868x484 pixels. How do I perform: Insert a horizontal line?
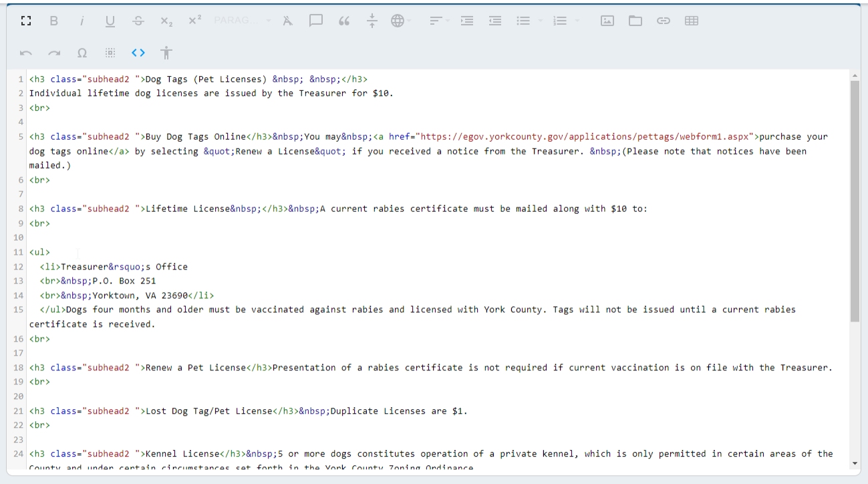pyautogui.click(x=372, y=21)
